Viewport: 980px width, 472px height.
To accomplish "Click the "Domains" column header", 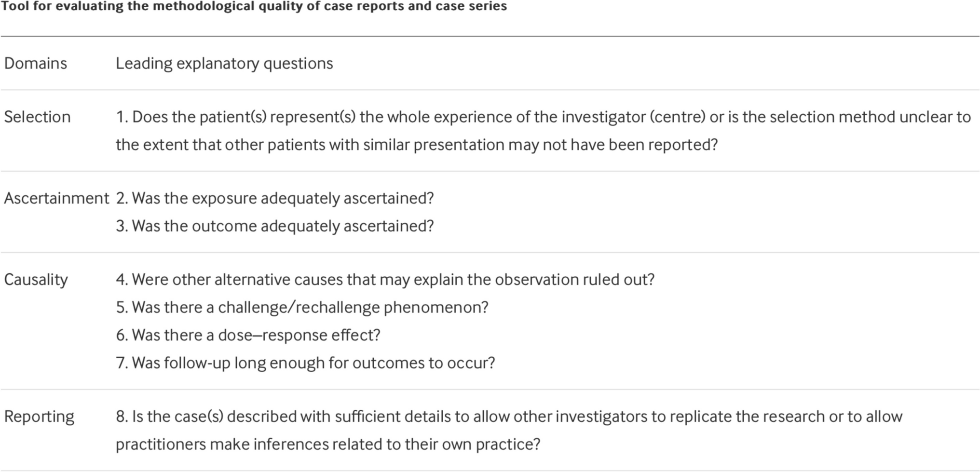I will pos(36,63).
